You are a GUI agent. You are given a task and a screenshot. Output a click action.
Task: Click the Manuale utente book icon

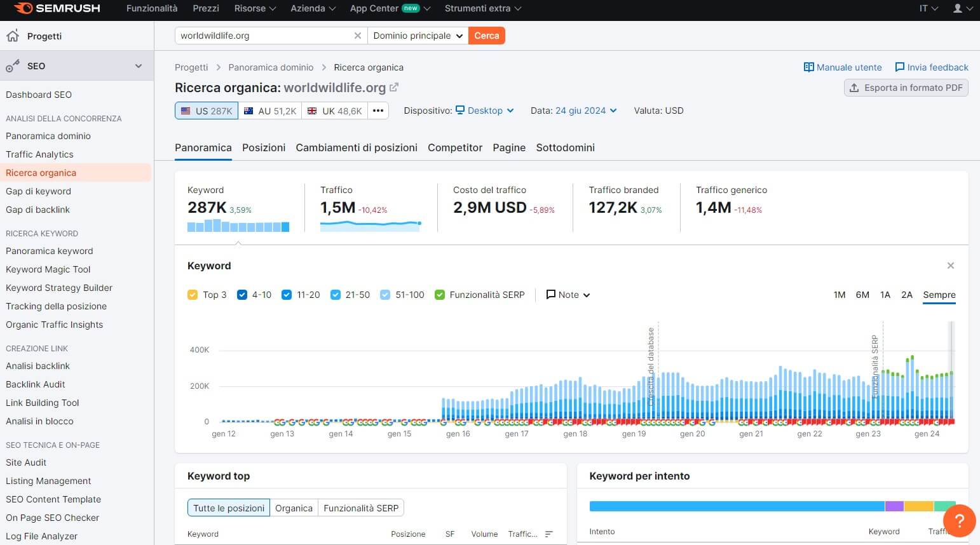coord(809,67)
